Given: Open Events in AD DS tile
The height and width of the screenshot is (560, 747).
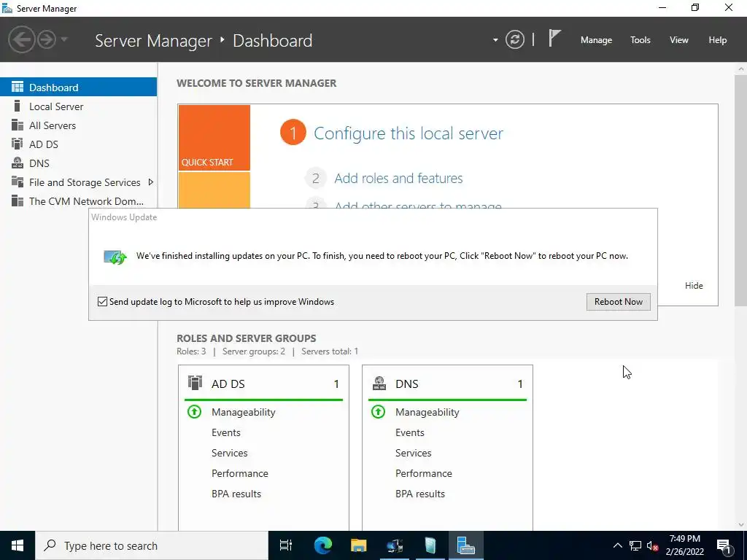Looking at the screenshot, I should click(x=226, y=432).
